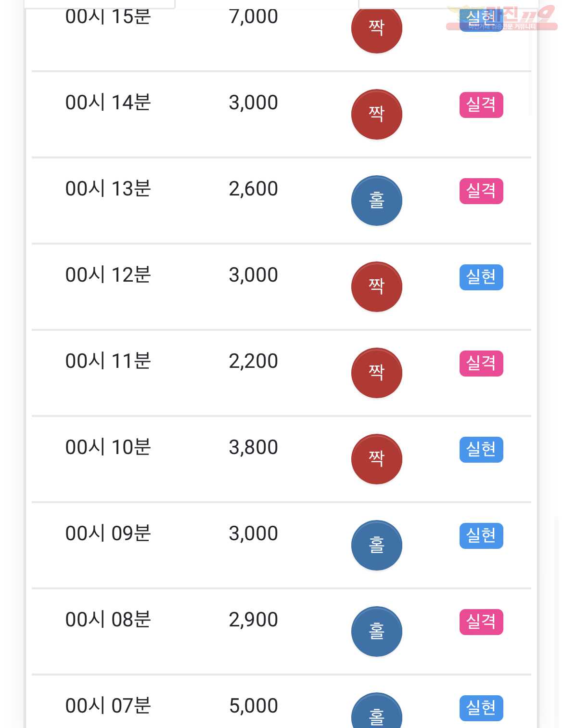Click the 2,900 amount in the 00시 08분 row
Image resolution: width=563 pixels, height=728 pixels.
[254, 620]
